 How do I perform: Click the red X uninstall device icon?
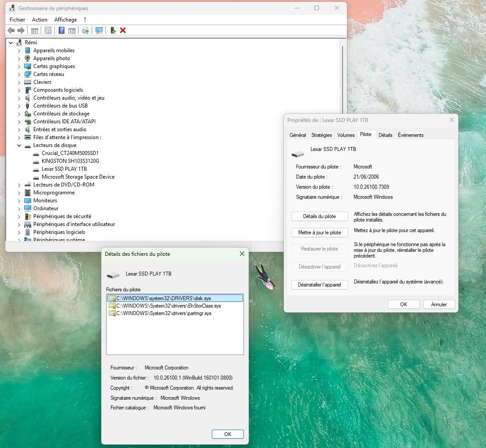click(122, 30)
